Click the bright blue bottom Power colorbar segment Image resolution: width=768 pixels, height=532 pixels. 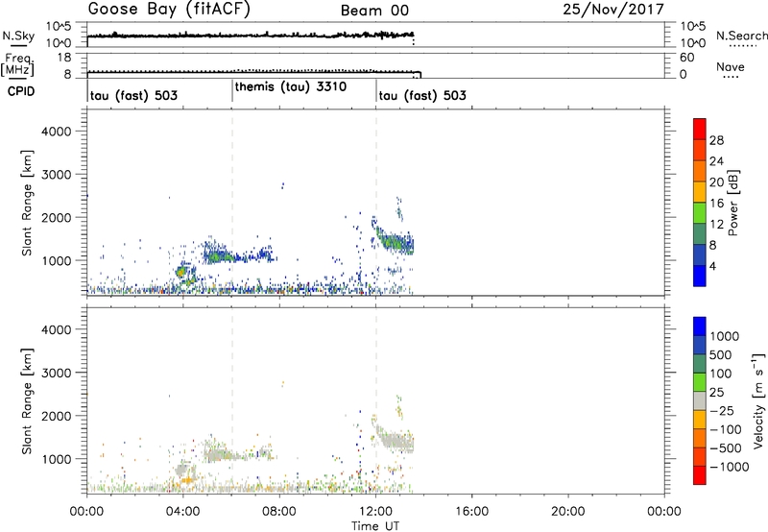coord(700,276)
